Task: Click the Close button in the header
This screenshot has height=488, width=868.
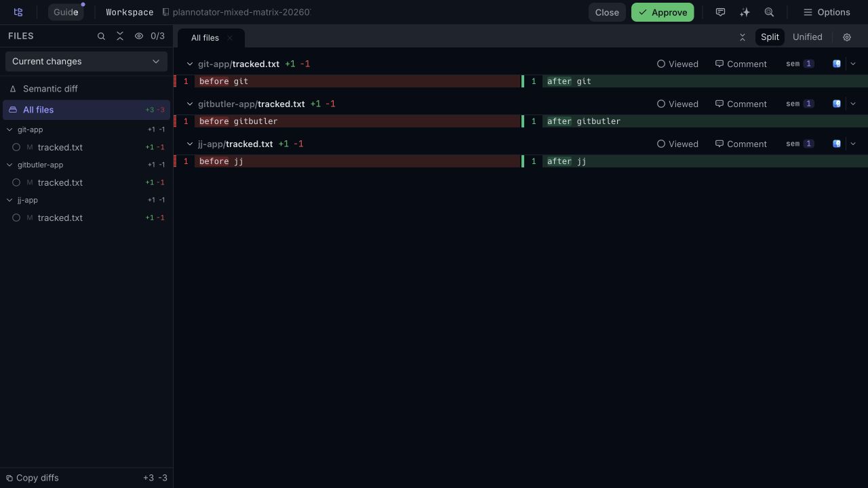Action: coord(607,12)
